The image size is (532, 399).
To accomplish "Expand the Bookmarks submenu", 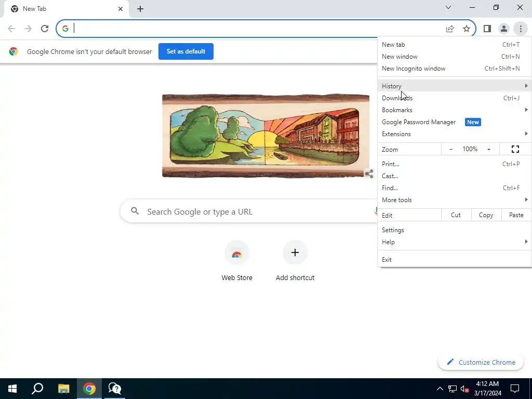I will 454,110.
